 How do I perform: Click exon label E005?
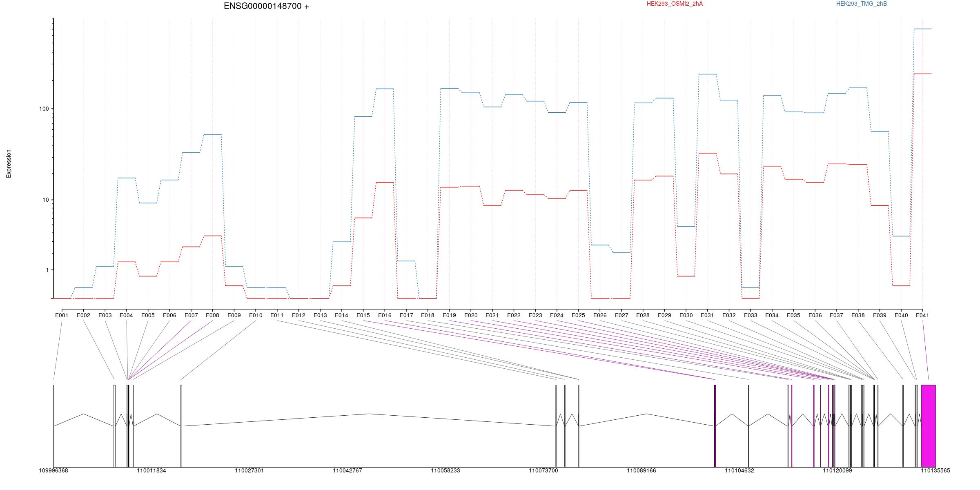coord(148,315)
